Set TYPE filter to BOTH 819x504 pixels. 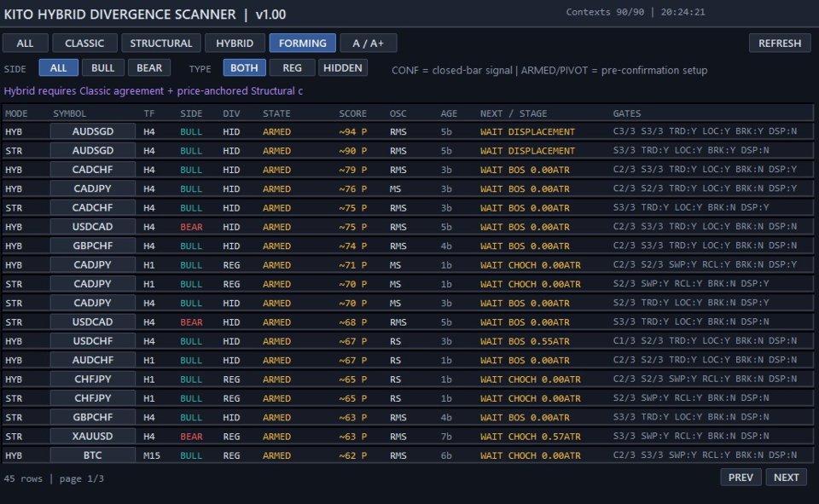point(244,68)
